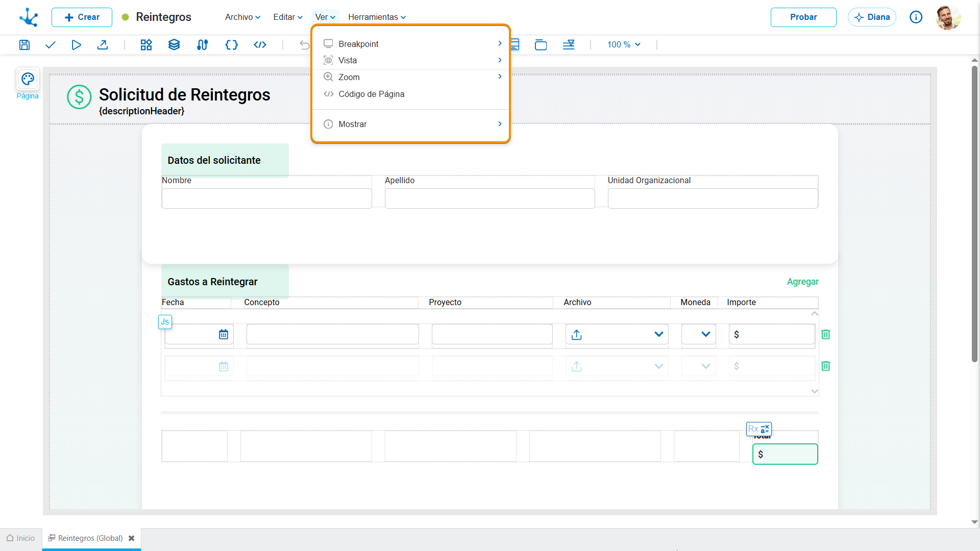Click the save icon in toolbar
This screenshot has height=551, width=980.
(24, 45)
